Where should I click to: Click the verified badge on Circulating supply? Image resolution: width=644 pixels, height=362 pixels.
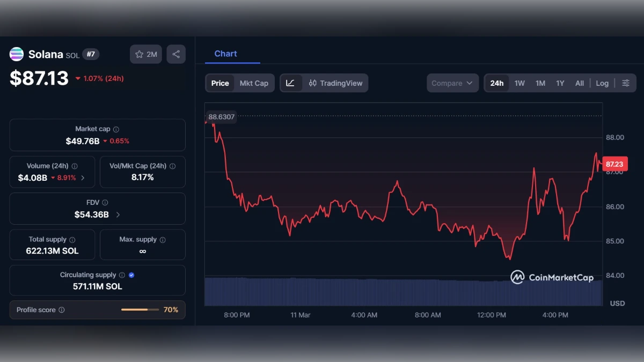(130, 275)
